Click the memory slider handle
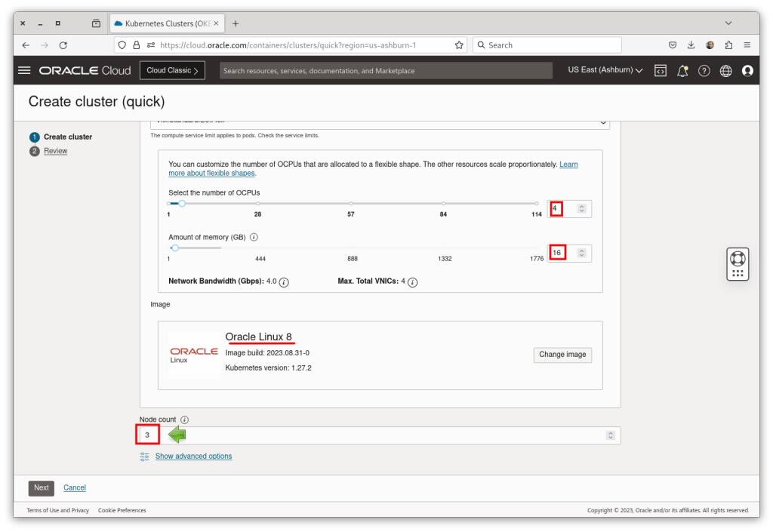 (175, 248)
